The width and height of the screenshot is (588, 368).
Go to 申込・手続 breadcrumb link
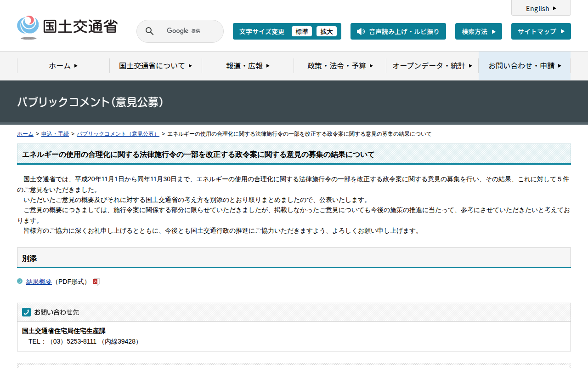click(x=55, y=134)
